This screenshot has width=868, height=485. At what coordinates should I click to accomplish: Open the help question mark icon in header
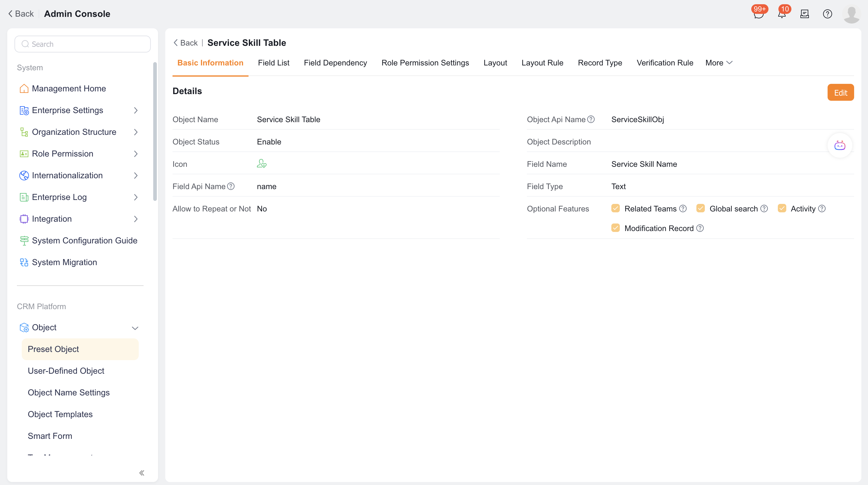pos(828,14)
